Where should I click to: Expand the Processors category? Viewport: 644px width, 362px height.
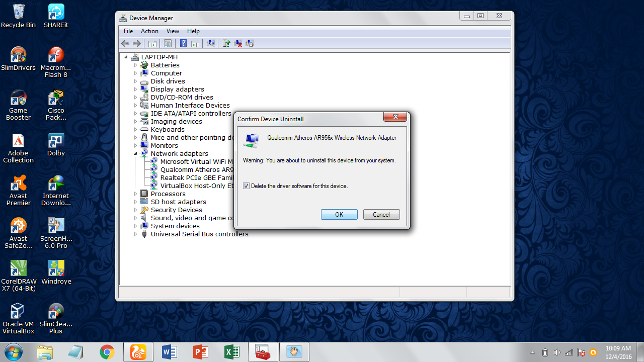click(135, 194)
